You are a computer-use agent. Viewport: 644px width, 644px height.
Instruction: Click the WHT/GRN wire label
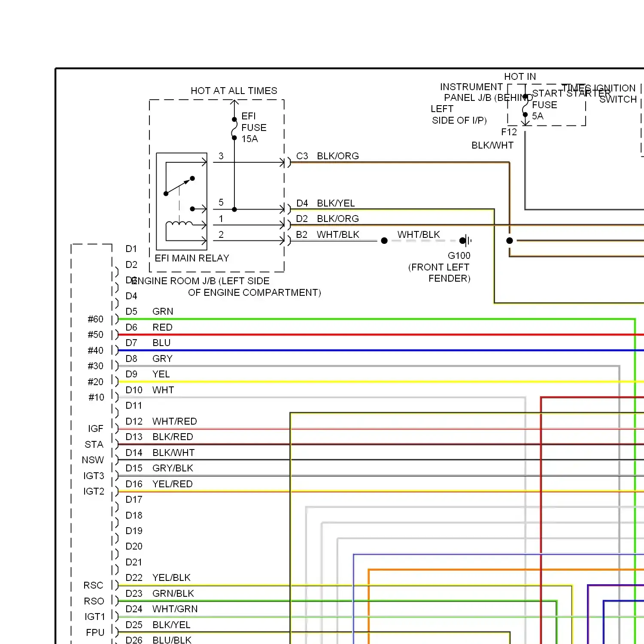click(175, 609)
